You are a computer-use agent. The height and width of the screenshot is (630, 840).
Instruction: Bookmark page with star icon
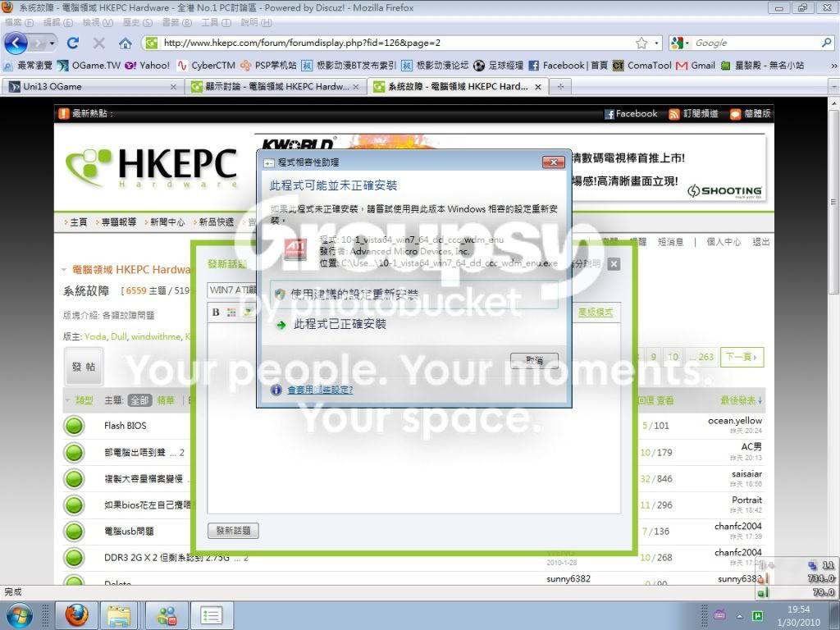point(641,43)
